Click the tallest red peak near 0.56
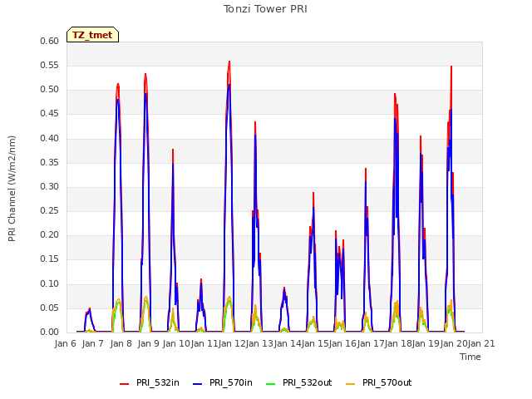 (x=229, y=62)
